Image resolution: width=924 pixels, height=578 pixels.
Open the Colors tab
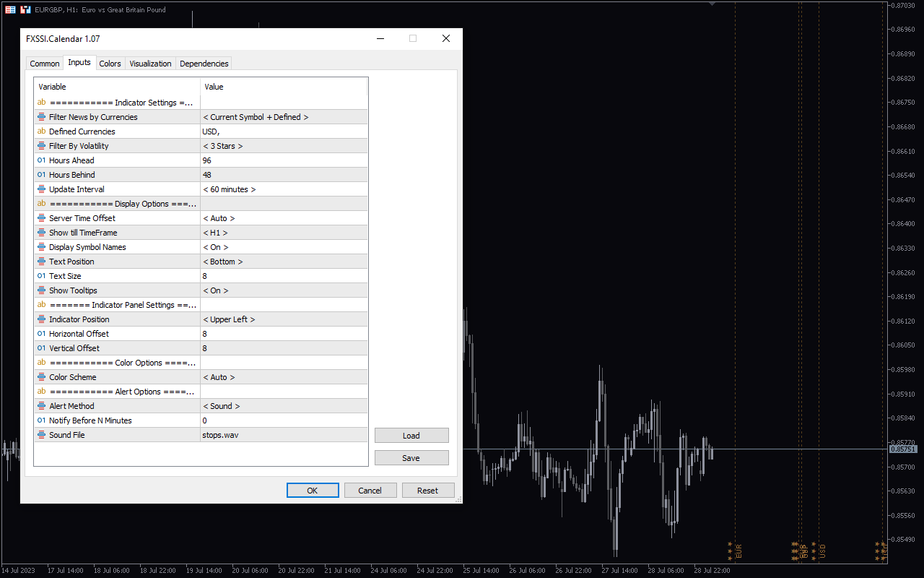110,64
